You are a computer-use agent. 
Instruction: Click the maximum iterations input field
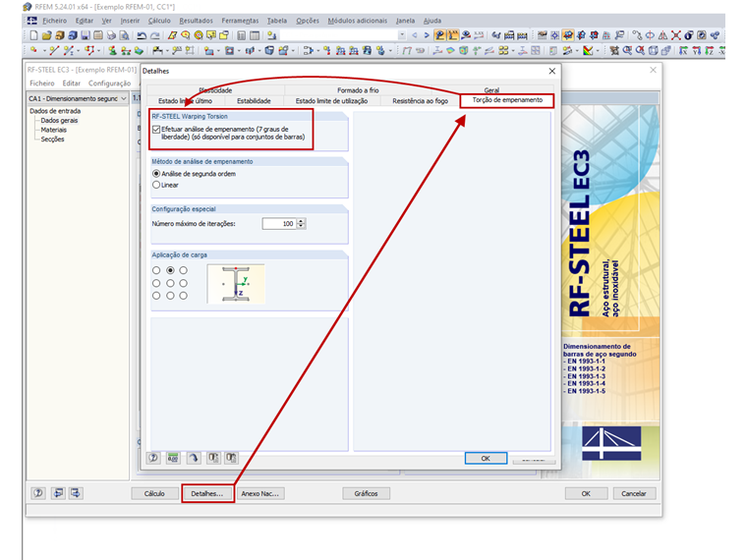(280, 223)
